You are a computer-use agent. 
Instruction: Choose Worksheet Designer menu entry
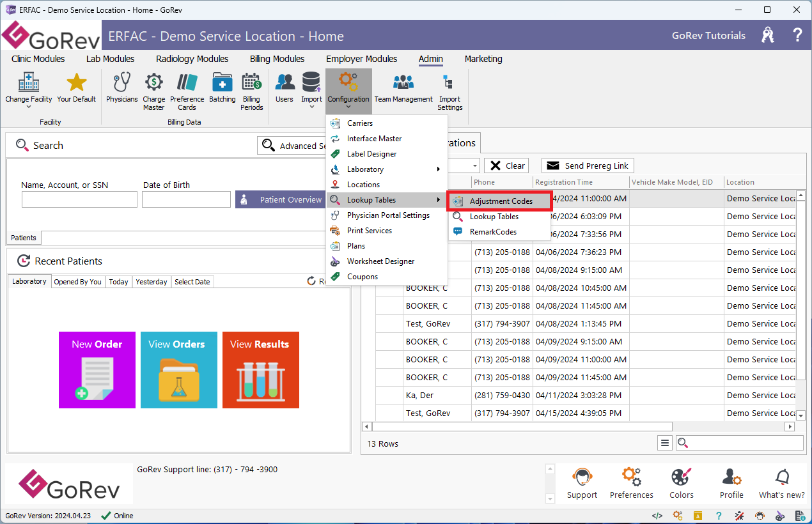(386, 261)
